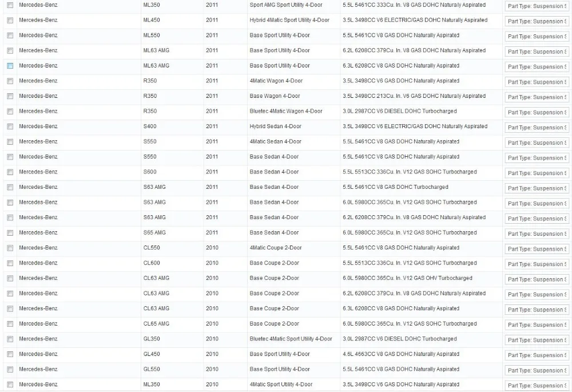Edit Part Type field in ML350 2011 row
The width and height of the screenshot is (572, 392).
point(537,6)
